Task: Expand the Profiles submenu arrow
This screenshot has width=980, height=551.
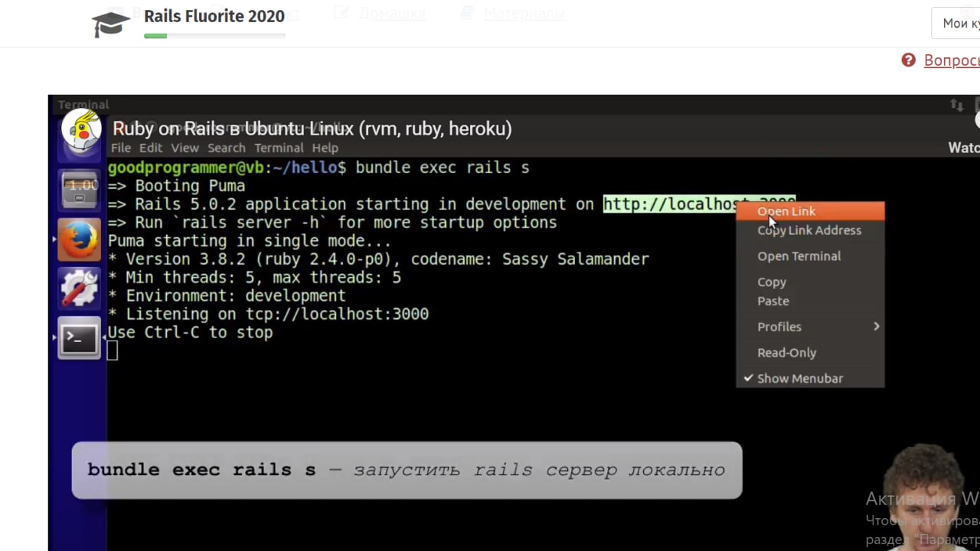Action: (876, 327)
